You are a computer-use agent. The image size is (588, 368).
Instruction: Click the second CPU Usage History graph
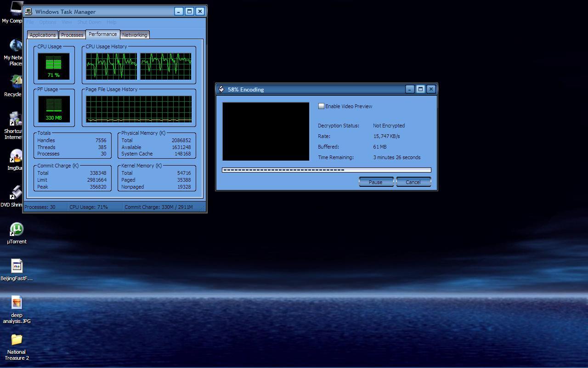[166, 66]
